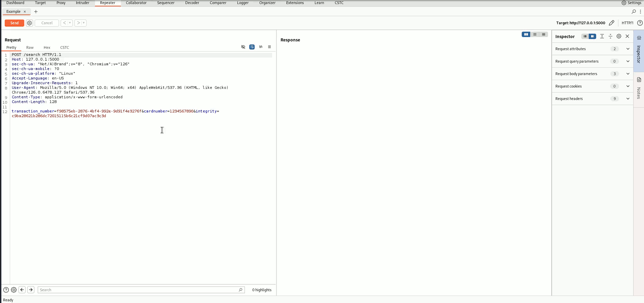The height and width of the screenshot is (303, 644).
Task: Go to previous search match arrow
Action: pos(22,290)
